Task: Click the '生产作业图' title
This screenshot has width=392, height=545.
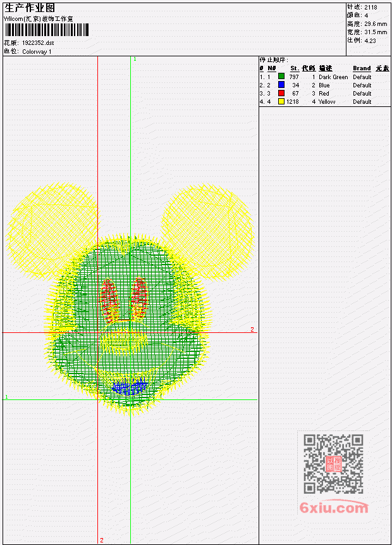Action: [30, 8]
